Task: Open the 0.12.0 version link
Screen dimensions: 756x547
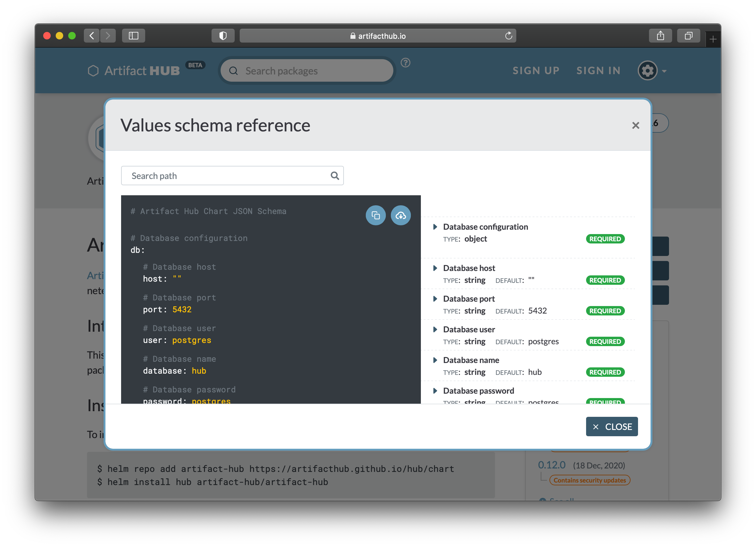Action: click(x=552, y=465)
